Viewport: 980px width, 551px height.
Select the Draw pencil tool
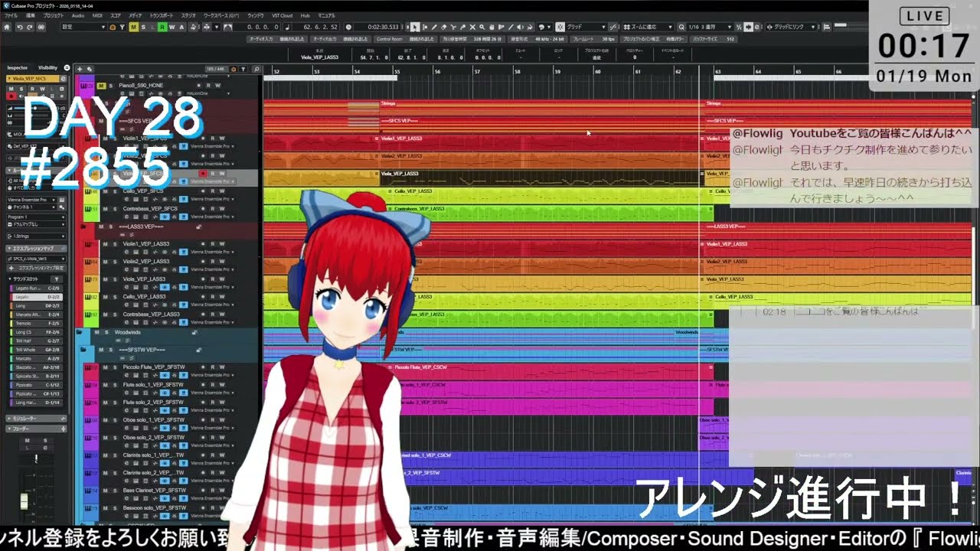[434, 27]
